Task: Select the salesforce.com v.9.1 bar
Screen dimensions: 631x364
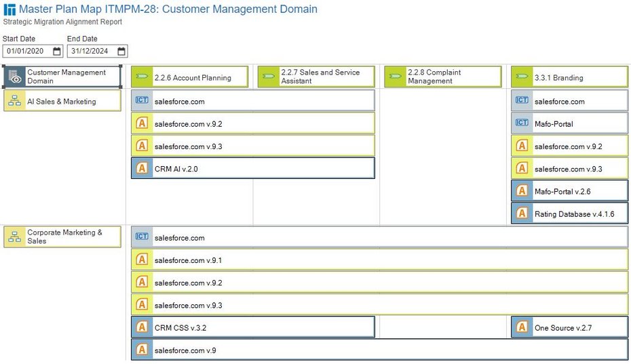Action: coord(379,260)
